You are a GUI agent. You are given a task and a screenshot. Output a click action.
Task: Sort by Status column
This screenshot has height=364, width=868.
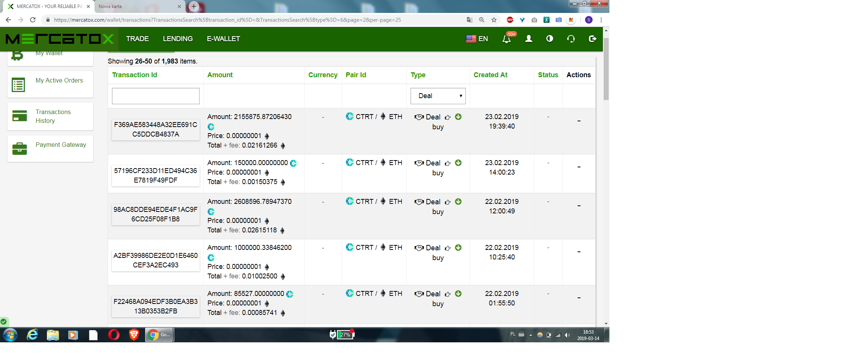click(x=548, y=75)
